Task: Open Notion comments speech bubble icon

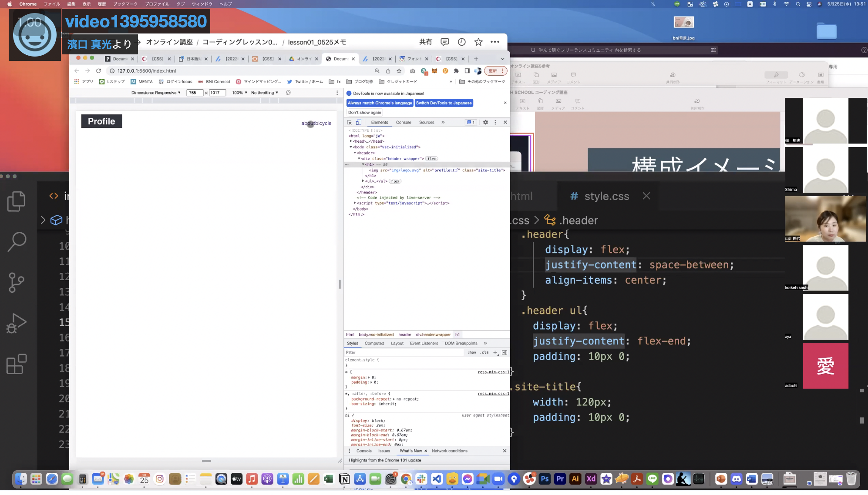Action: pyautogui.click(x=444, y=42)
